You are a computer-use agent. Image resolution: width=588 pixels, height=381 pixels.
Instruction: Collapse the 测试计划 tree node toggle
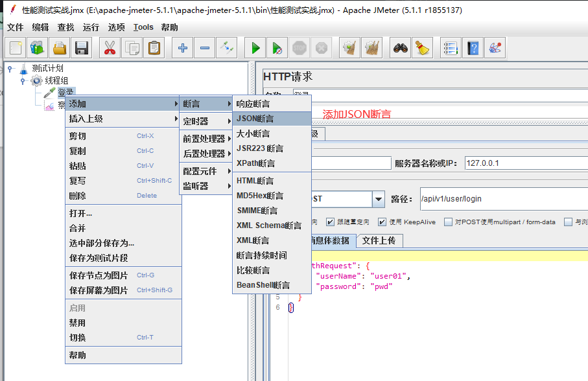pyautogui.click(x=10, y=69)
